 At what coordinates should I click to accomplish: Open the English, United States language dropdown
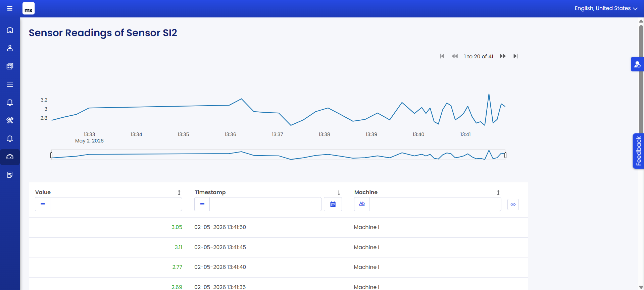pos(606,8)
